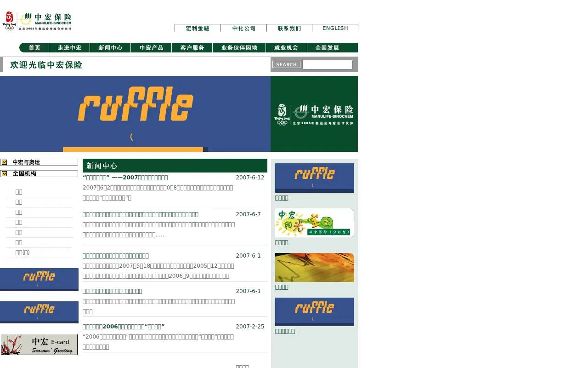The image size is (588, 368).
Task: Open the 中宏阳光宝宝 product thumbnail
Action: tap(315, 223)
